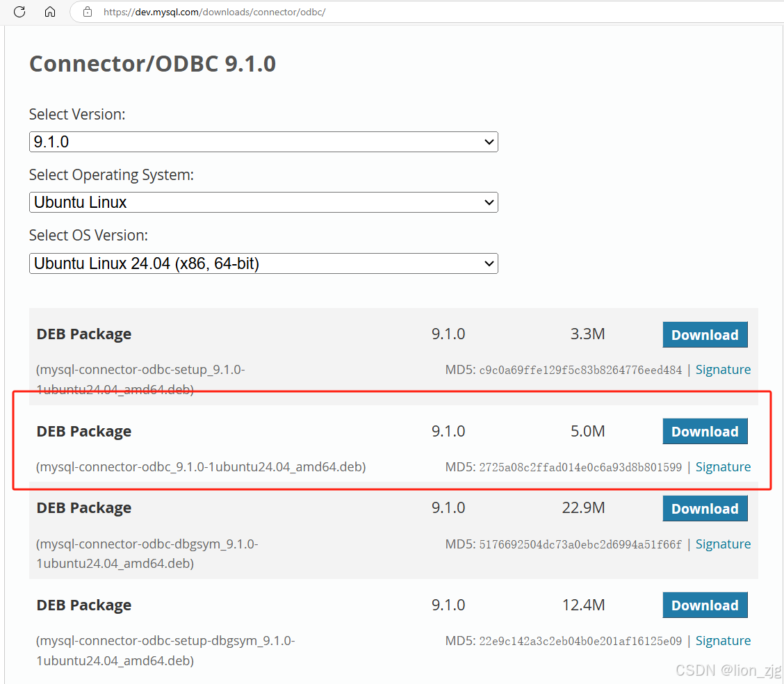Click MD5 hash 5176692504dc73a0ebc2d6994a51f66f

coord(580,544)
